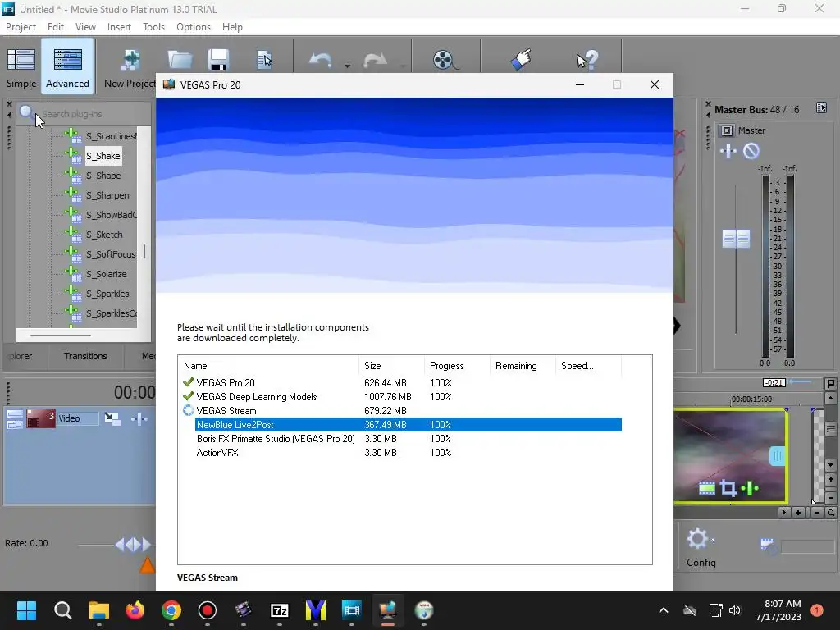The width and height of the screenshot is (840, 630).
Task: Select the S_Sparkles plug-in
Action: click(107, 294)
